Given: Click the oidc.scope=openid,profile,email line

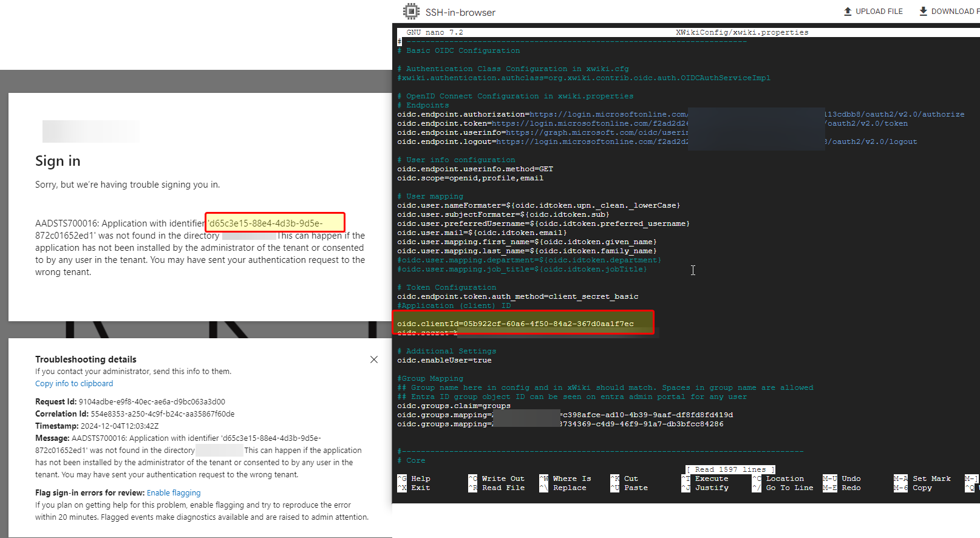Looking at the screenshot, I should 471,178.
